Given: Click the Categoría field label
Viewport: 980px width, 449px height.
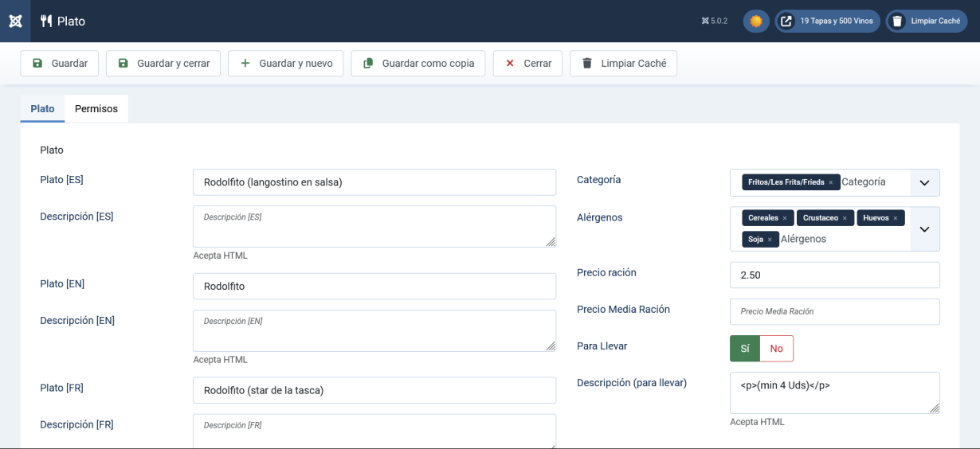Looking at the screenshot, I should pos(599,180).
